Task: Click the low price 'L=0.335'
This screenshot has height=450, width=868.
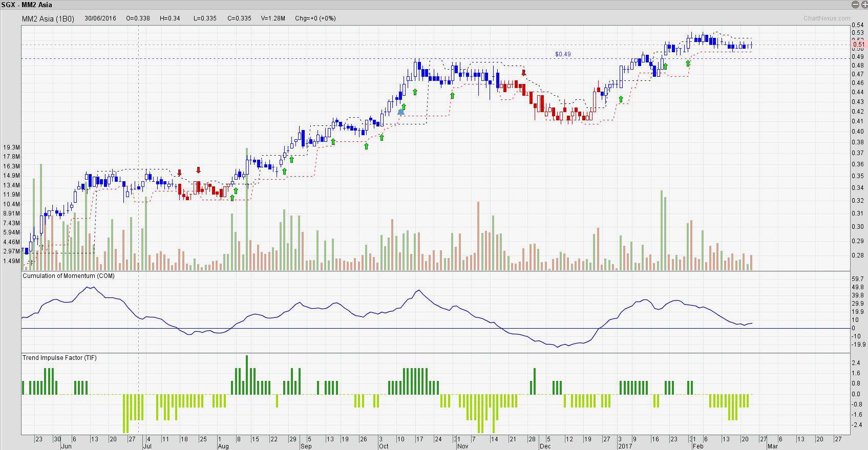Action: click(x=205, y=18)
